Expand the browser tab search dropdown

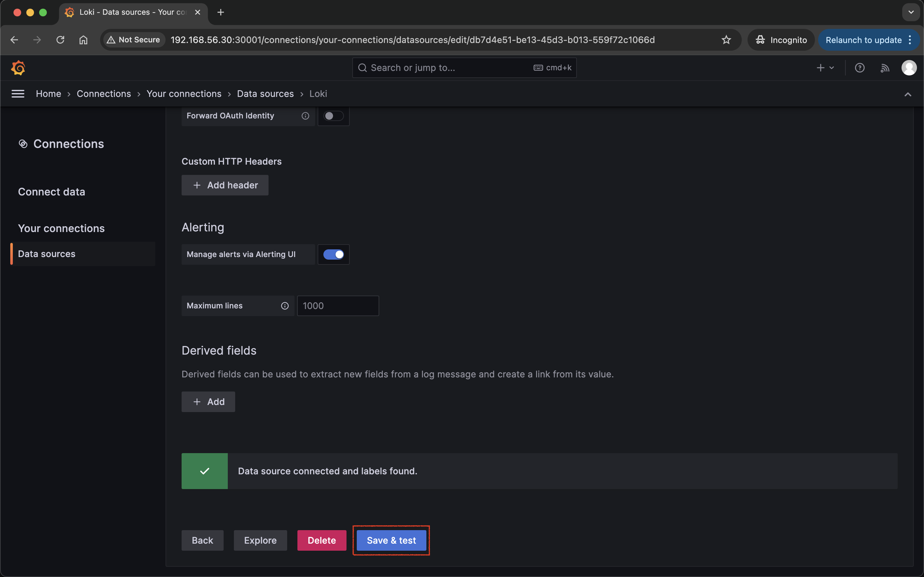(911, 12)
